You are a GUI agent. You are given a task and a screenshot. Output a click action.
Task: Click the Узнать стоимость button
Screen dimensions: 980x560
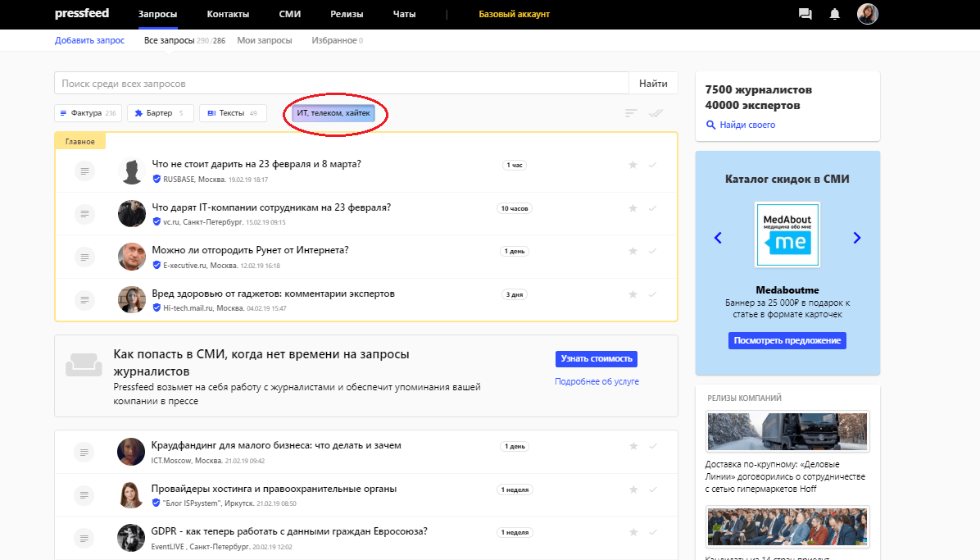[x=596, y=359]
